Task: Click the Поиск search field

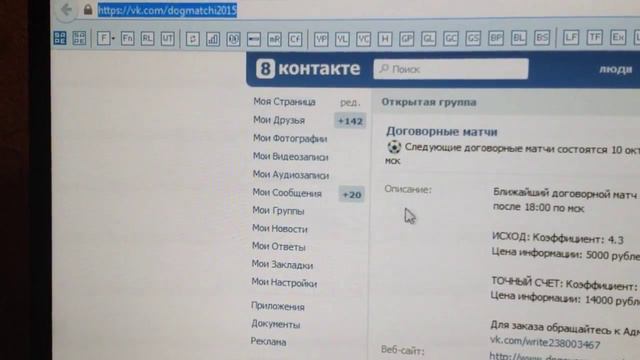Action: pos(451,69)
